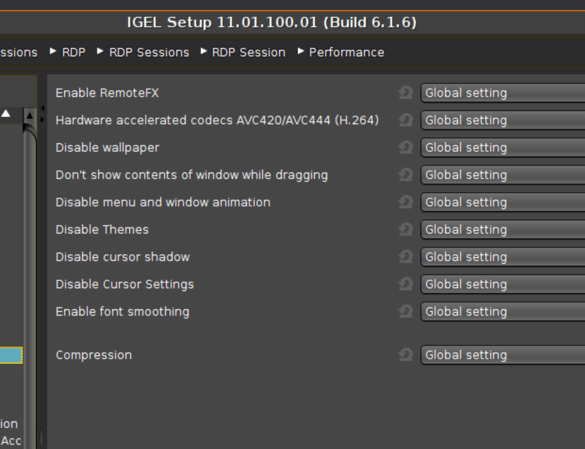Reset the Hardware accelerated codecs setting

pyautogui.click(x=406, y=120)
